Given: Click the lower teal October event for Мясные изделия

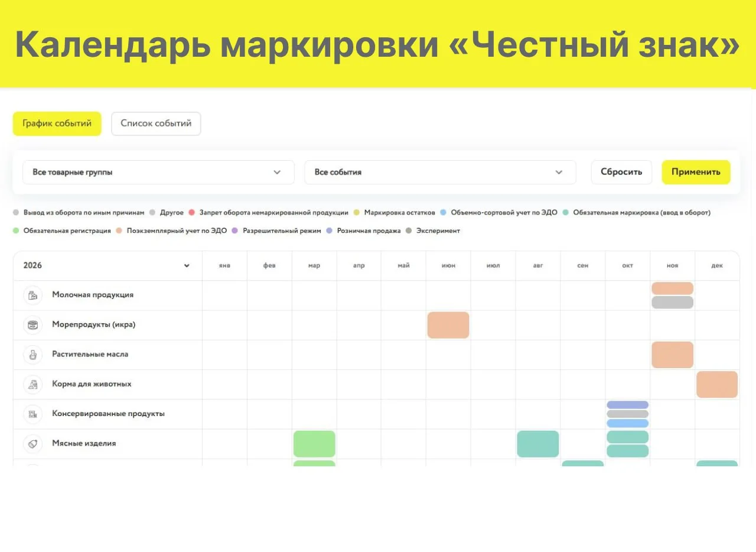Looking at the screenshot, I should point(627,451).
